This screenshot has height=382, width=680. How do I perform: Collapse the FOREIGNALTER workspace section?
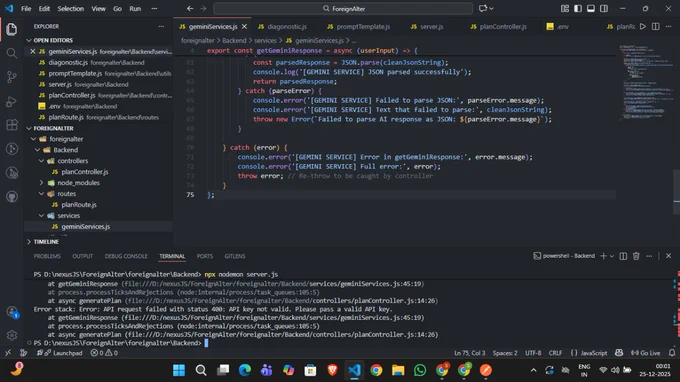pos(29,128)
